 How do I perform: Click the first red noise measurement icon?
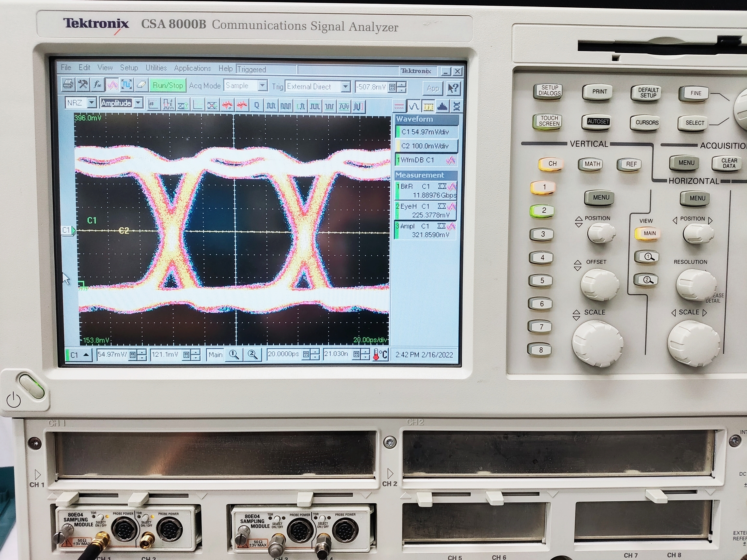(x=227, y=105)
